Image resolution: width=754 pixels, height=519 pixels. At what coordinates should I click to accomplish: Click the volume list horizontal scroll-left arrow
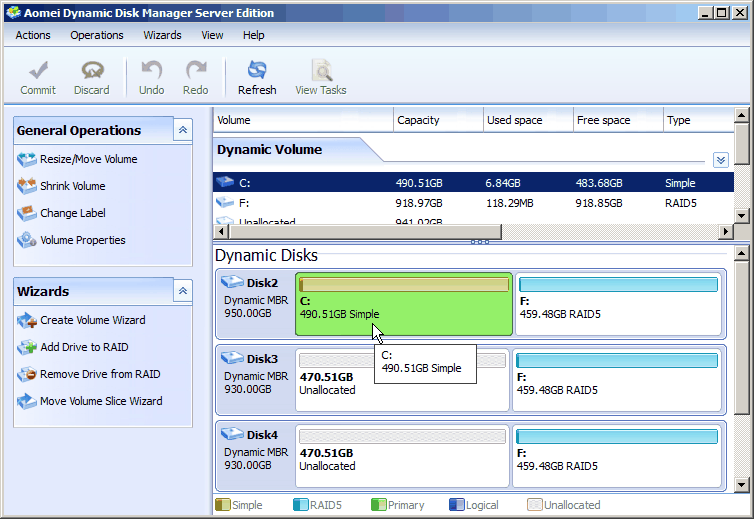221,232
